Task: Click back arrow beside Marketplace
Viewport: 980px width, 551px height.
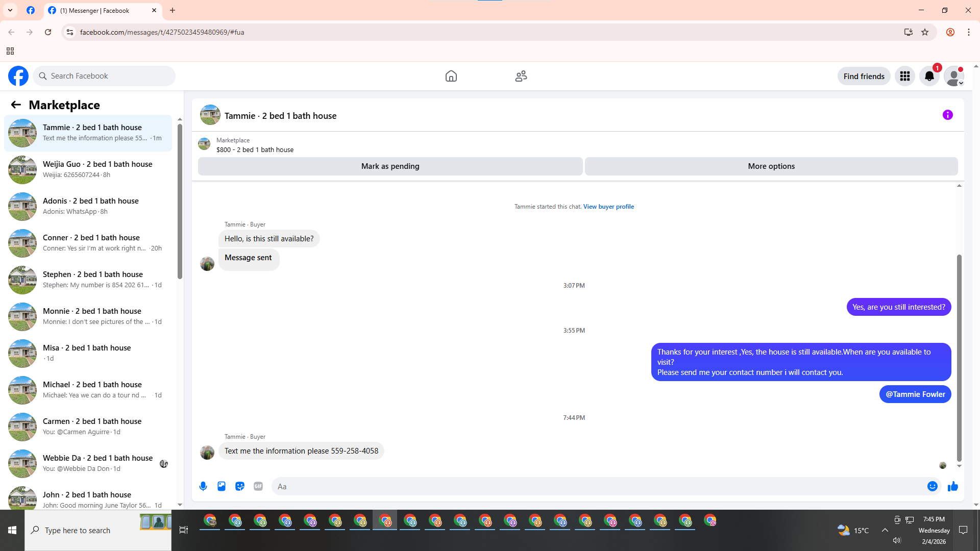Action: click(16, 105)
